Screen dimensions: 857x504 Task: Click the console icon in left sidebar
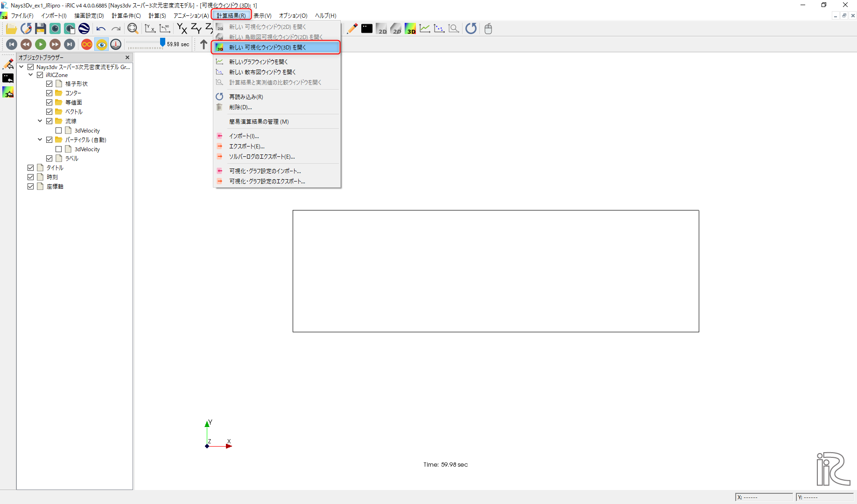pos(8,78)
